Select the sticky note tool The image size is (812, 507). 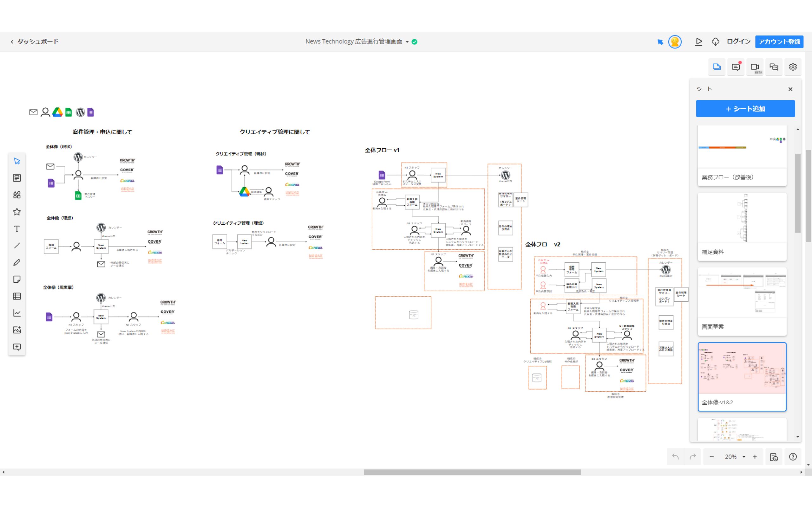tap(17, 279)
